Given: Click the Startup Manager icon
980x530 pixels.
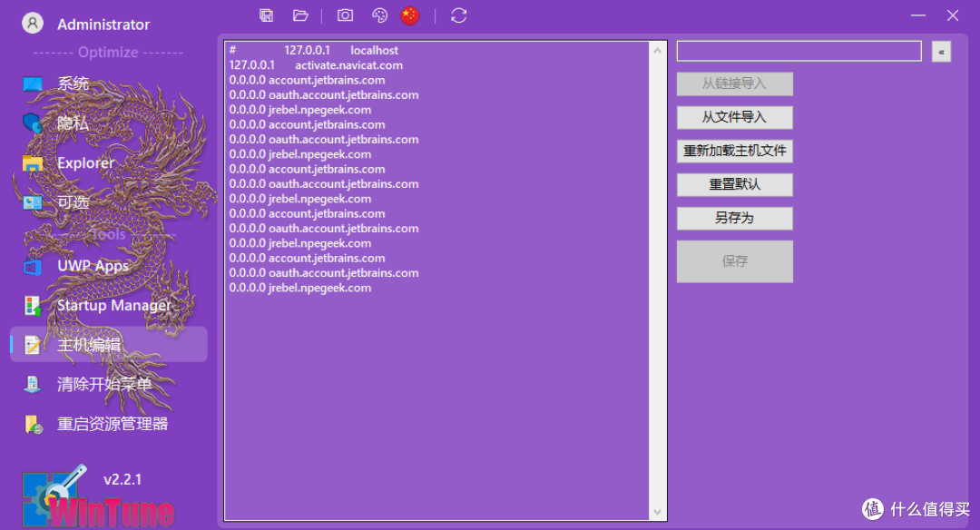Looking at the screenshot, I should [x=33, y=306].
